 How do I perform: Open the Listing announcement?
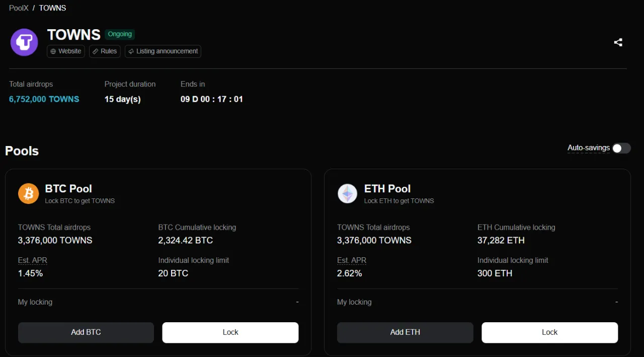163,51
